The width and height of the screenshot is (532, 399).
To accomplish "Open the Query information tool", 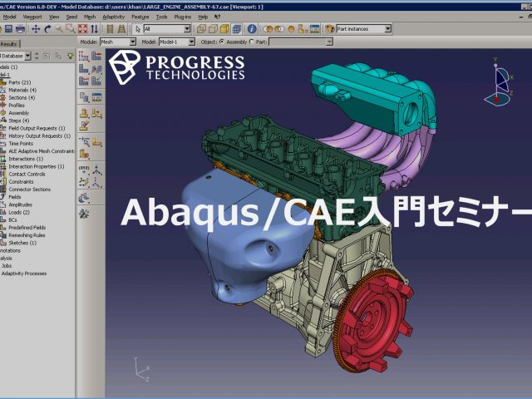I will coord(252,29).
